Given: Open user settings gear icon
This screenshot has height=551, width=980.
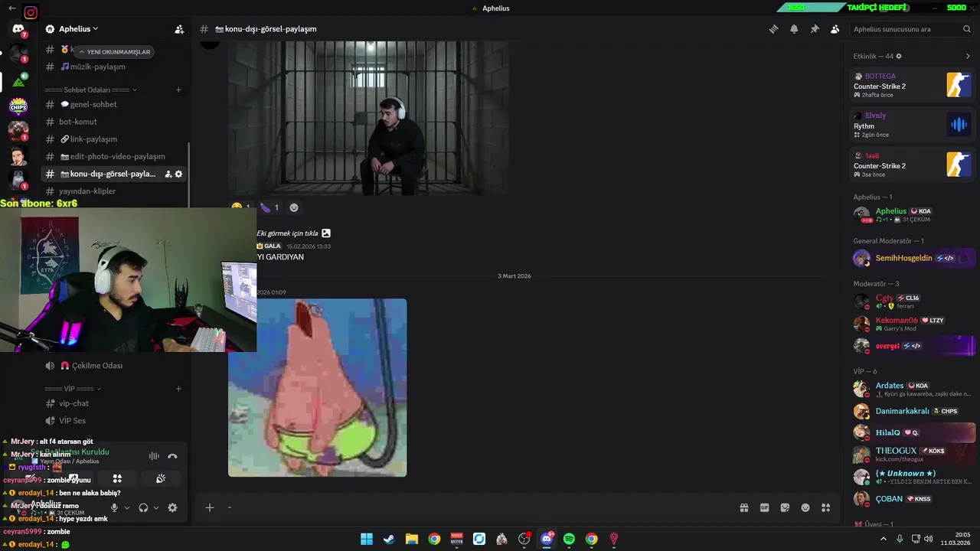Looking at the screenshot, I should click(x=172, y=507).
